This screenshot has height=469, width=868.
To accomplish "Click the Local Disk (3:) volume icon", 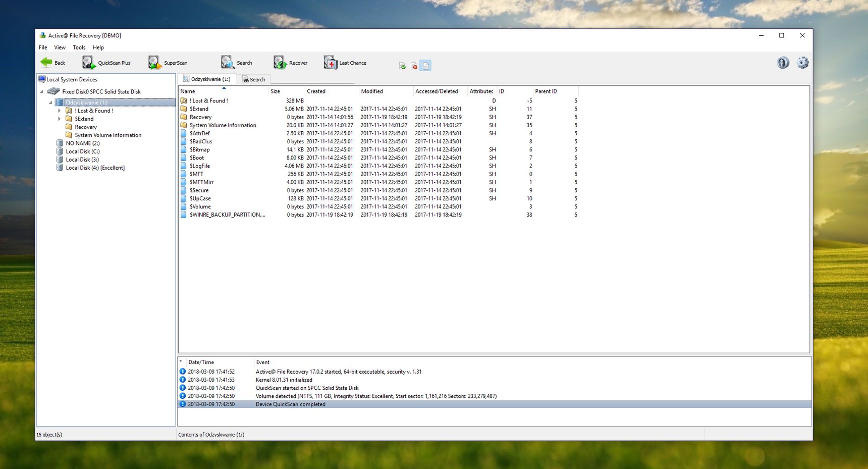I will click(60, 160).
